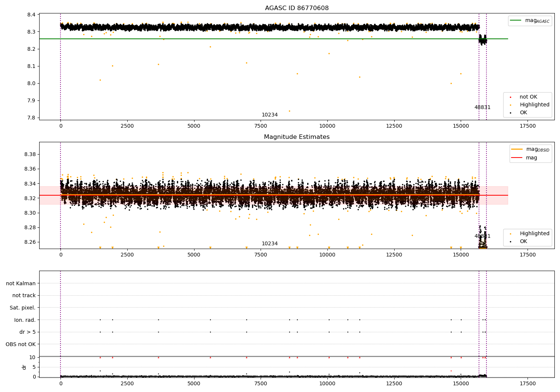Screen dimensions: 560x392
Task: Click the 'dr > 5' row label
Action: click(28, 332)
